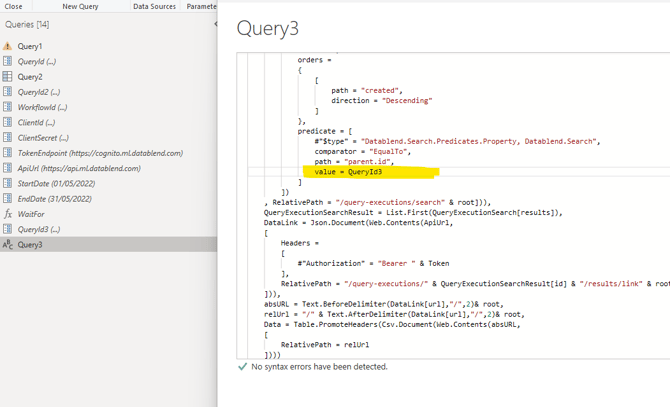Click the RelativePath results/link line
This screenshot has height=407, width=670.
tap(475, 284)
